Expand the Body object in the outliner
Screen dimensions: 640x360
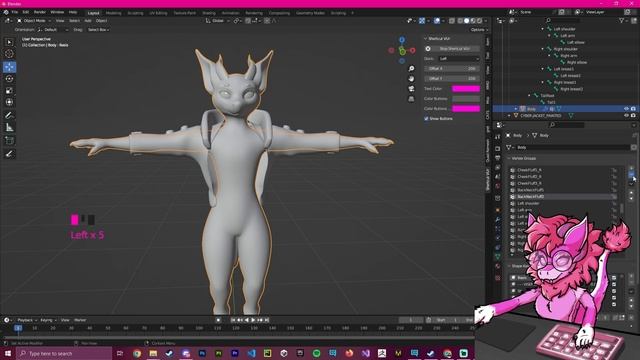click(x=516, y=109)
